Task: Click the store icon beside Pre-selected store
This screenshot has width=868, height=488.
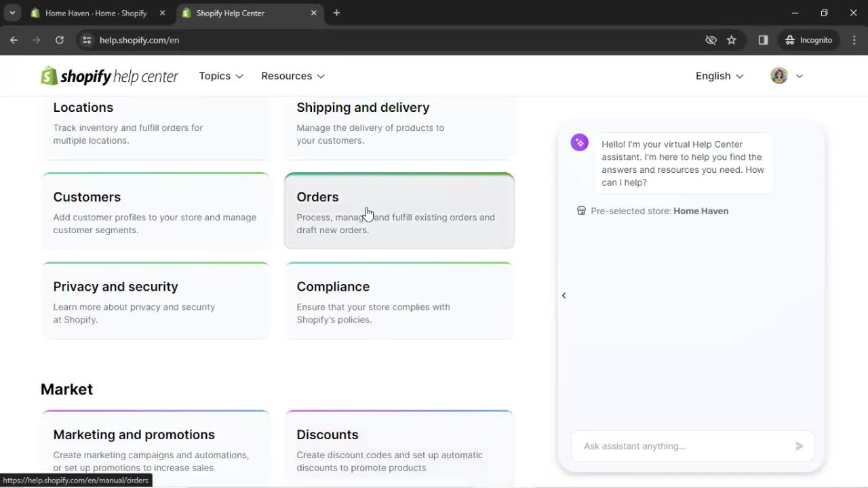Action: 581,211
